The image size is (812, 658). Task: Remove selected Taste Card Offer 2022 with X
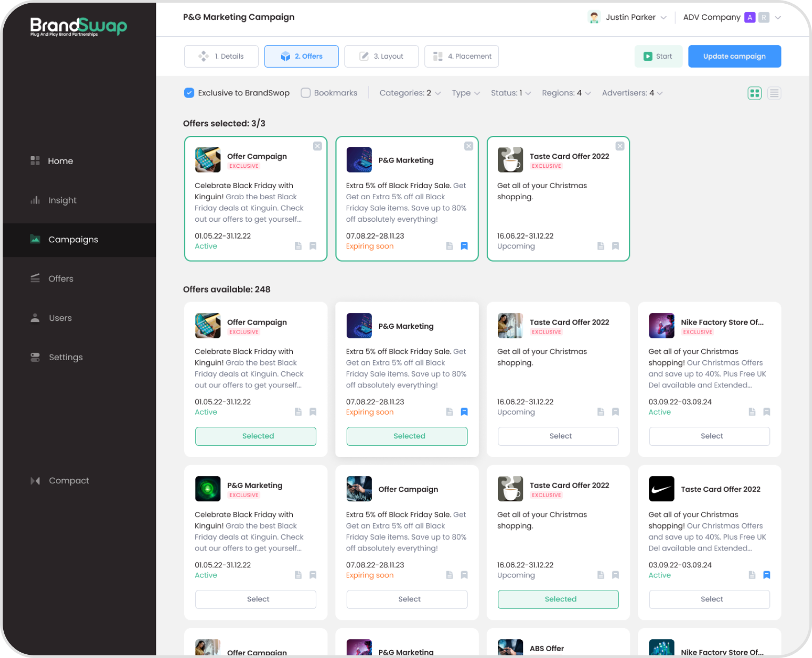pyautogui.click(x=620, y=146)
